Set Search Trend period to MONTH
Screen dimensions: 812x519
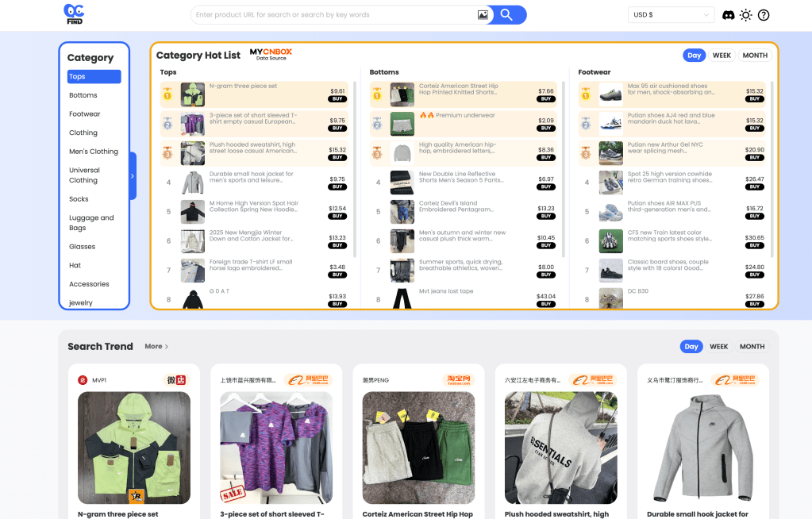coord(752,347)
